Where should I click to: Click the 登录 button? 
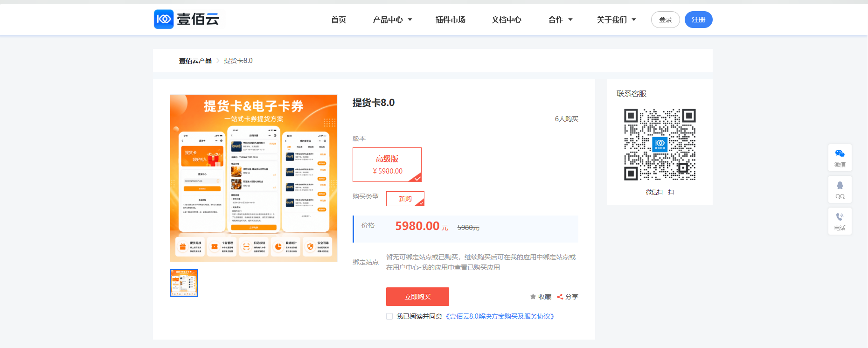coord(666,20)
